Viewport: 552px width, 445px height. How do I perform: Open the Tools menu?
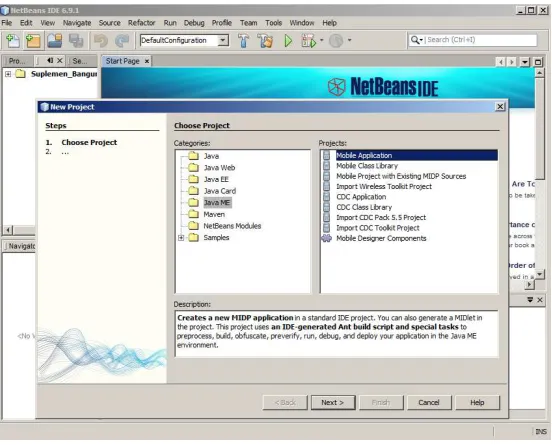click(x=274, y=23)
